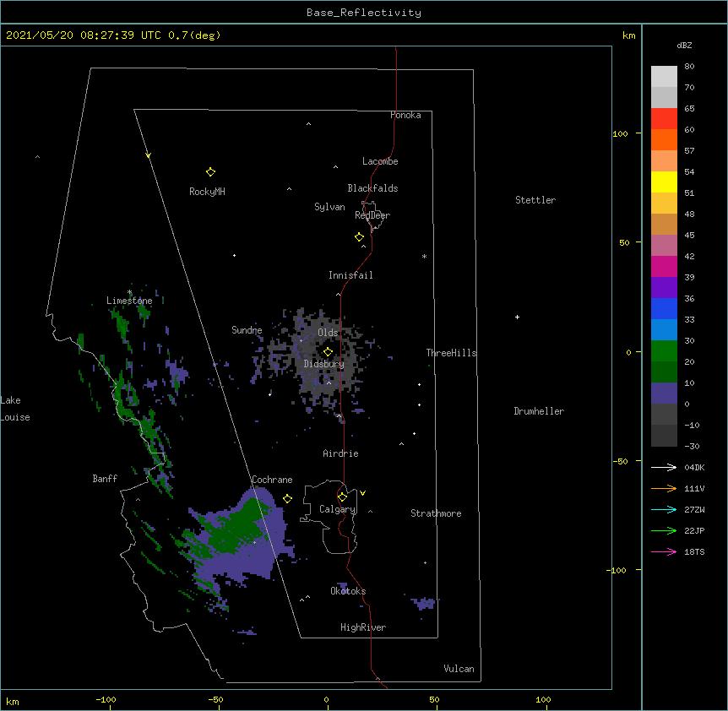
Task: Click the purple echo patch east of Okotoks
Action: click(x=423, y=603)
